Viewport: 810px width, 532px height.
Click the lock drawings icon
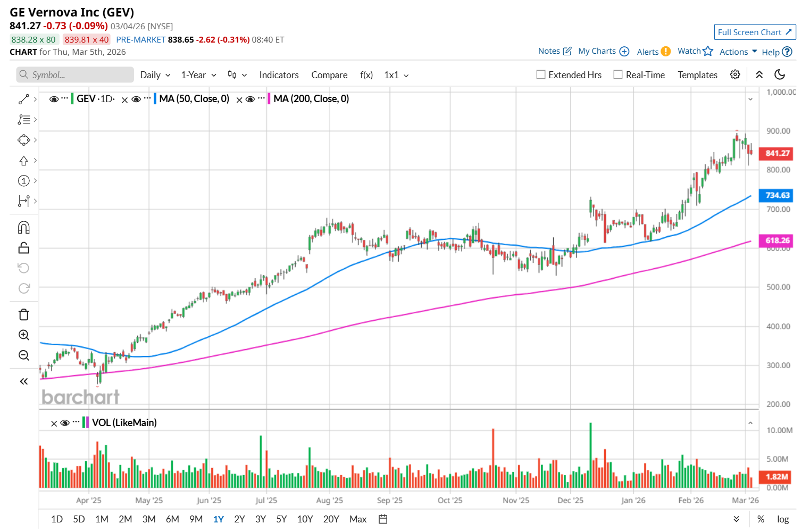pyautogui.click(x=24, y=248)
